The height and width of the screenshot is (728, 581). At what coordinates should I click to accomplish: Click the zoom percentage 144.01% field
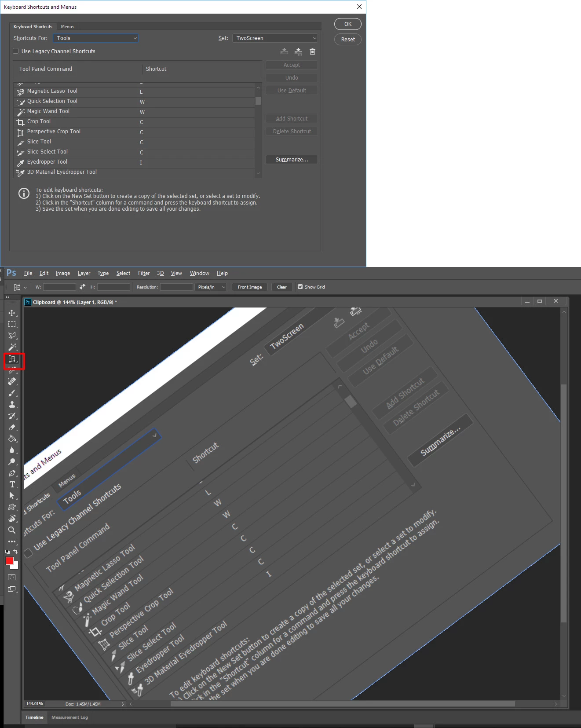(x=35, y=704)
